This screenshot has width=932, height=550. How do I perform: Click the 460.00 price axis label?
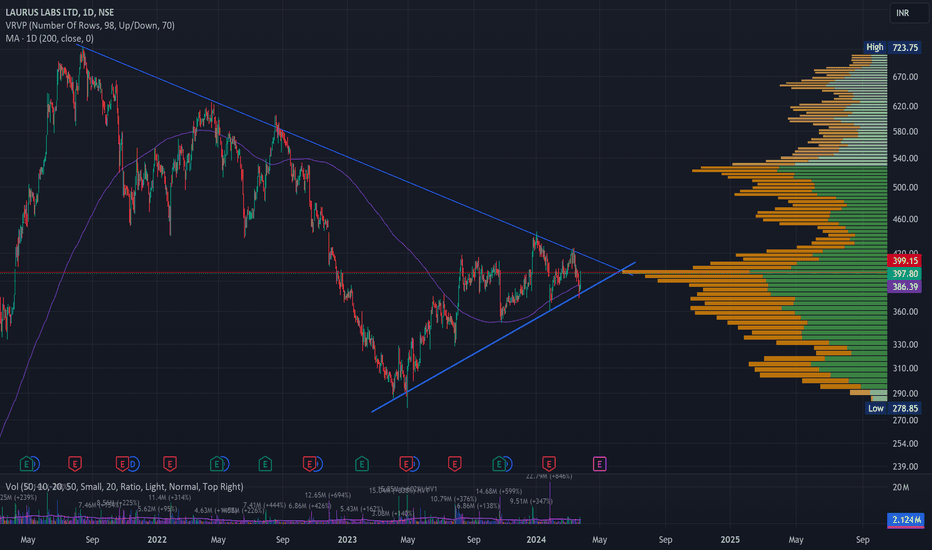pos(905,219)
